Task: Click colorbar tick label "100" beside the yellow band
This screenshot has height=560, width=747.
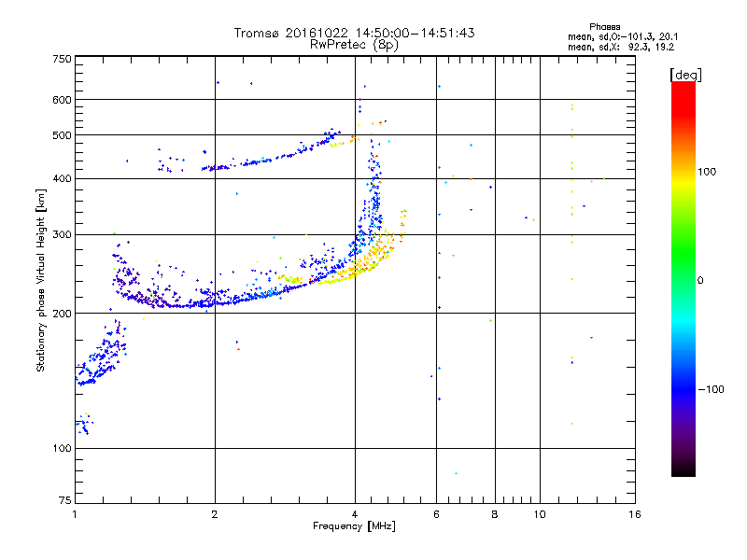Action: tap(707, 172)
